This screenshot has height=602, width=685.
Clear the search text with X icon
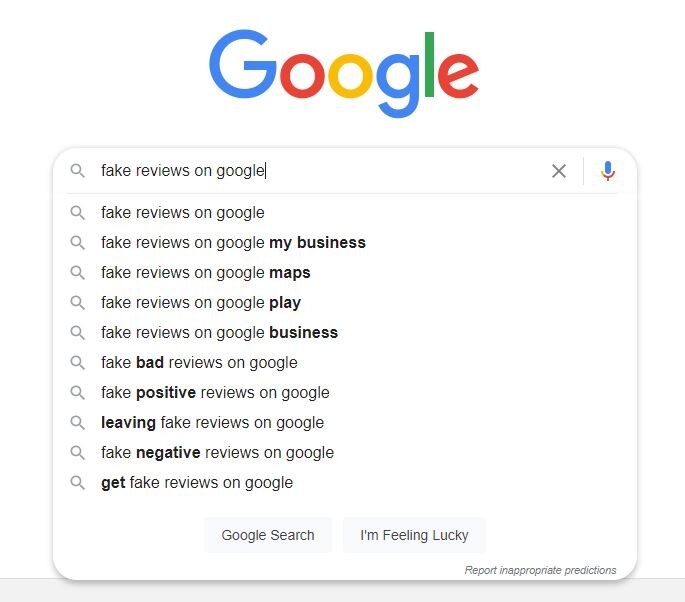point(559,171)
